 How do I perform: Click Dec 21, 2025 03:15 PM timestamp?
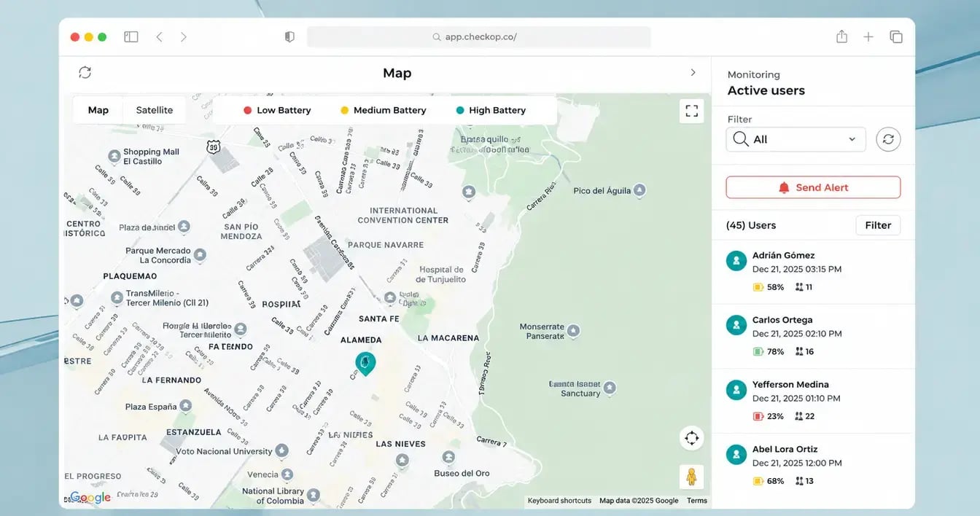pos(797,269)
